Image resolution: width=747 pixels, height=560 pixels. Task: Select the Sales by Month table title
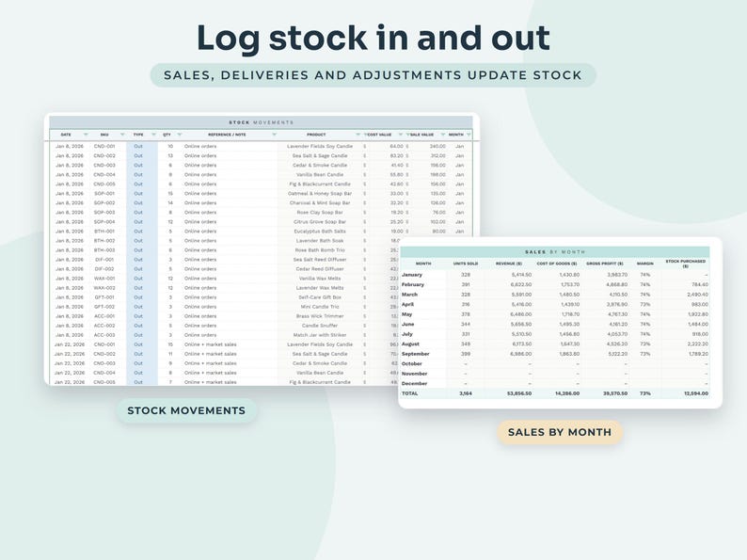coord(555,252)
